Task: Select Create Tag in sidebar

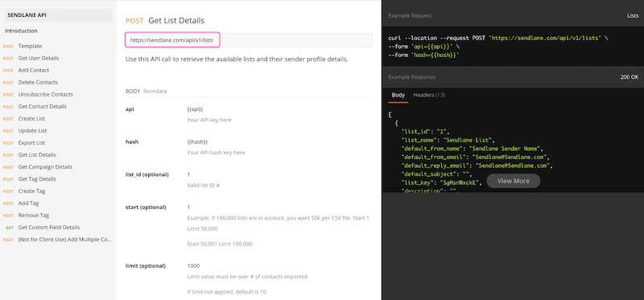Action: 31,191
